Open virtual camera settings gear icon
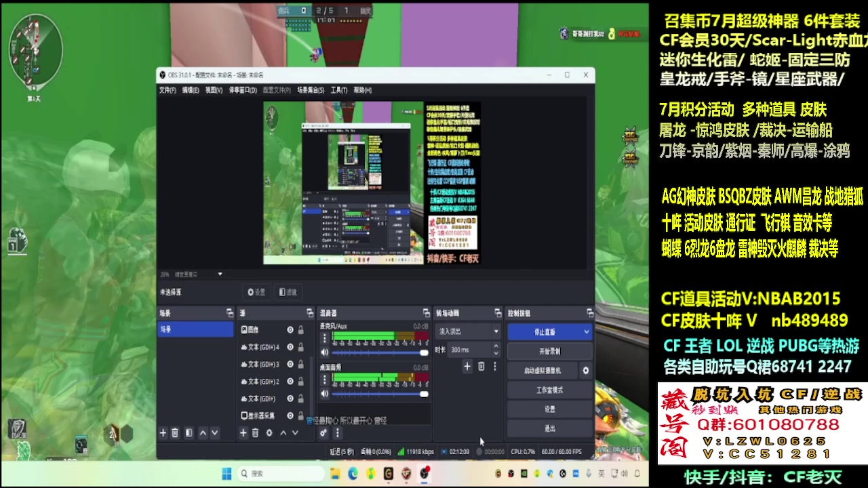 tap(586, 370)
